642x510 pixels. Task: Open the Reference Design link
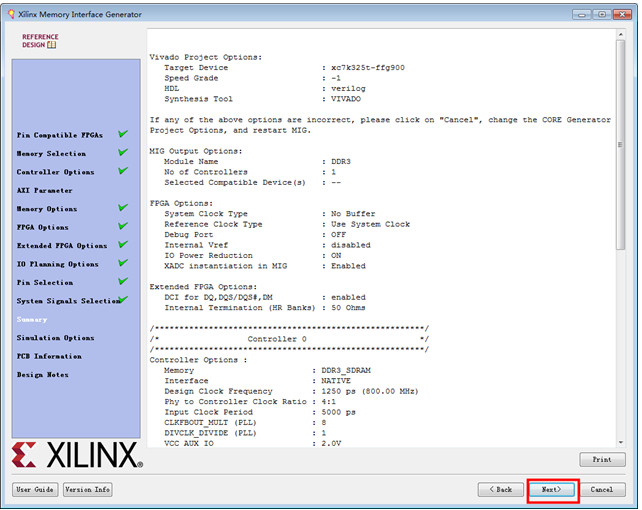tap(40, 41)
